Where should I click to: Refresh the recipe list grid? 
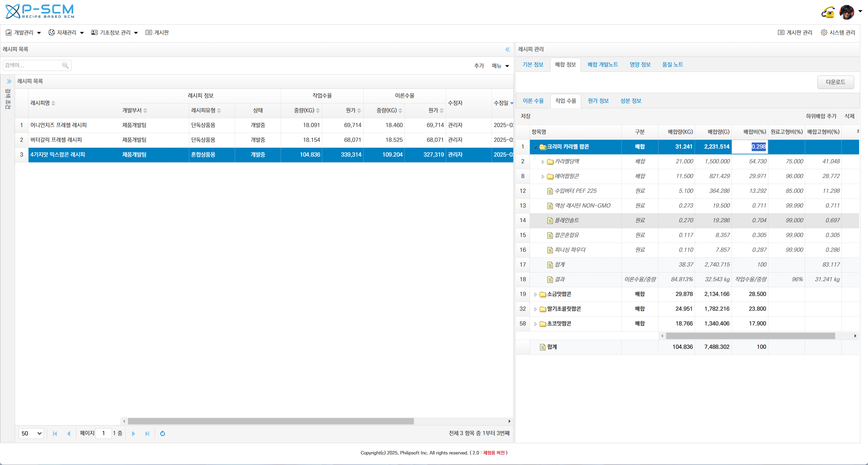[x=162, y=434]
